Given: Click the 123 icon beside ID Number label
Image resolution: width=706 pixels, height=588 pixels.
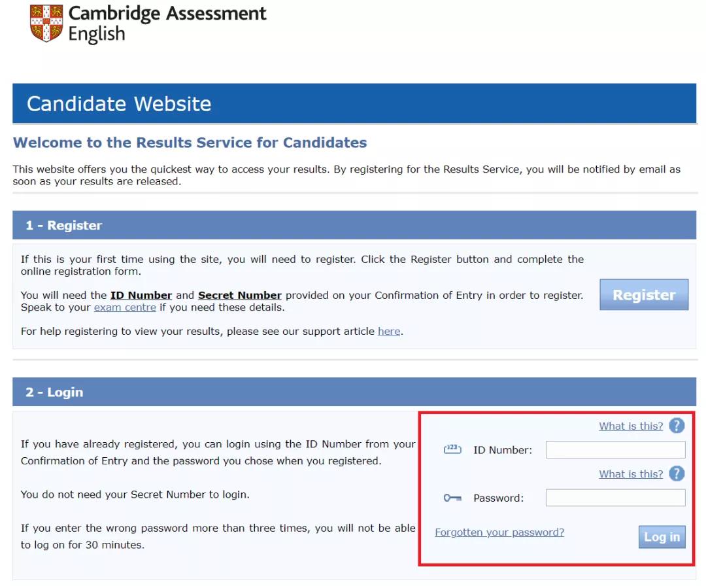Looking at the screenshot, I should (x=452, y=449).
